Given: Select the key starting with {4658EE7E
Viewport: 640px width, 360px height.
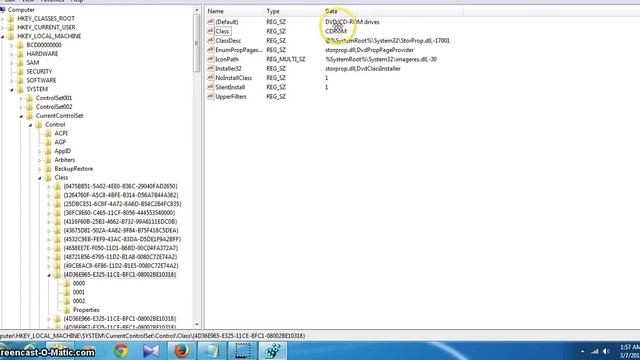Looking at the screenshot, I should (120, 248).
